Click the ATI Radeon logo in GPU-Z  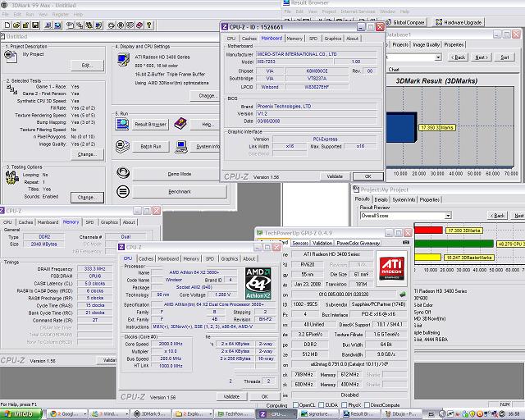coord(391,268)
